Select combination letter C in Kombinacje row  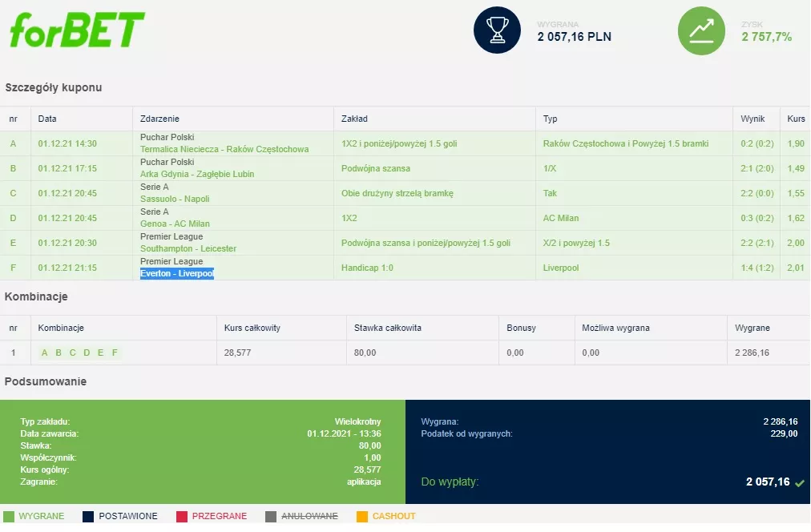pyautogui.click(x=72, y=353)
